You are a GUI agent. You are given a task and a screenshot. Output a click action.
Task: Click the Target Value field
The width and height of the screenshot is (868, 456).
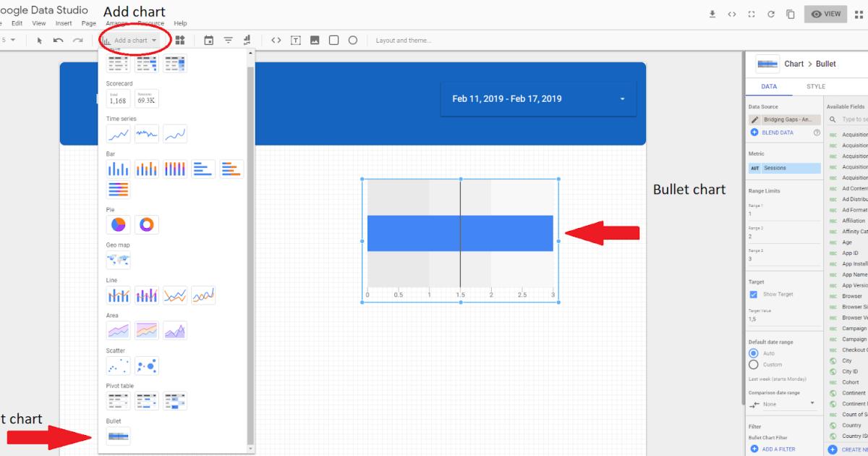click(x=784, y=319)
